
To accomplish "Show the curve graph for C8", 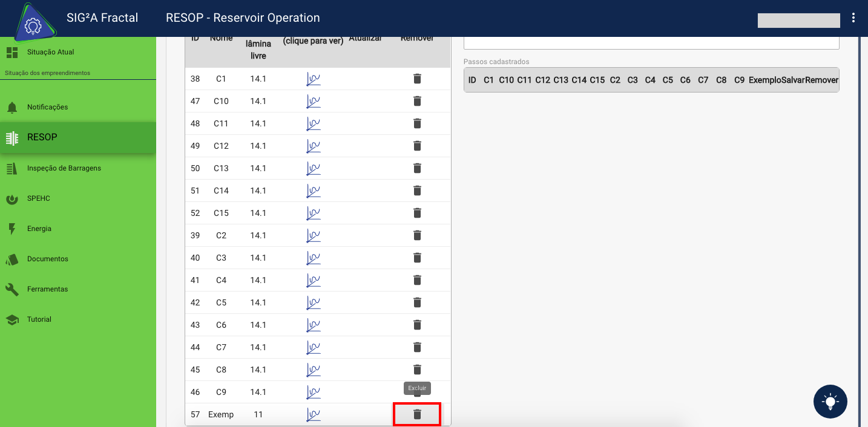I will pyautogui.click(x=314, y=370).
